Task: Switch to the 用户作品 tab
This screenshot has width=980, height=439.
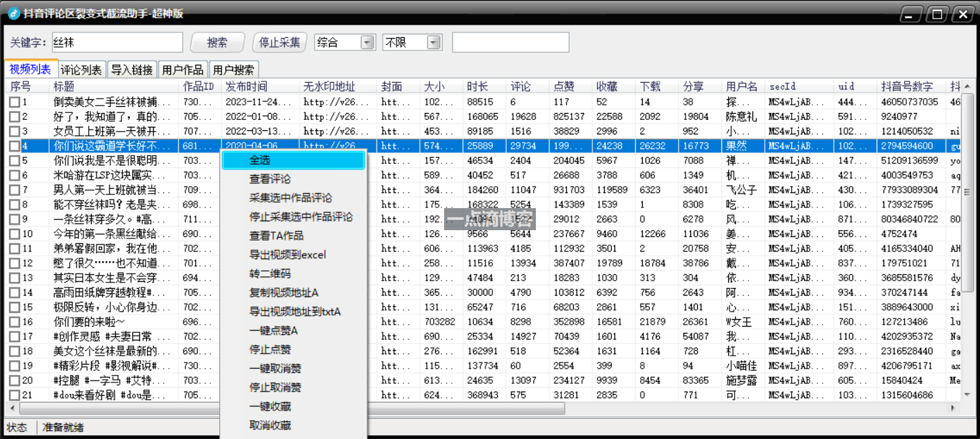Action: pyautogui.click(x=183, y=70)
